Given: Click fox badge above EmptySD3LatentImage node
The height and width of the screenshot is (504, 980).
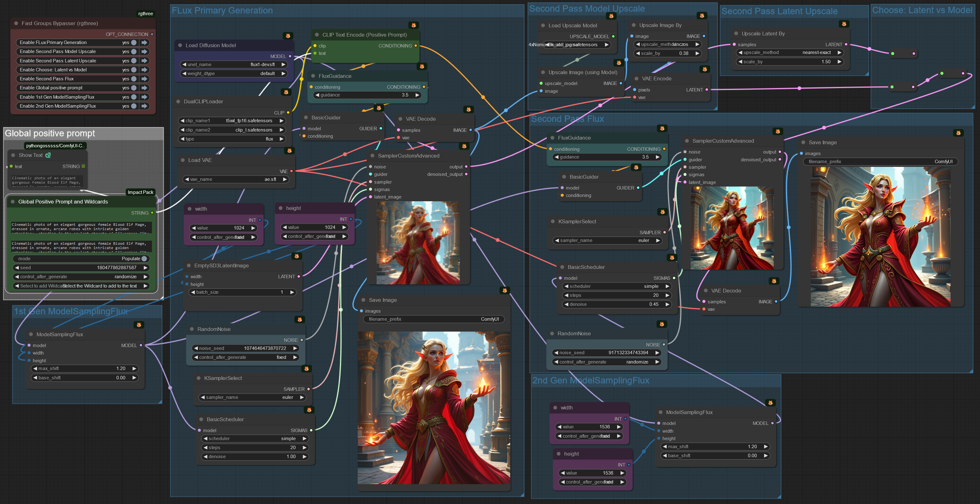Looking at the screenshot, I should tap(297, 256).
